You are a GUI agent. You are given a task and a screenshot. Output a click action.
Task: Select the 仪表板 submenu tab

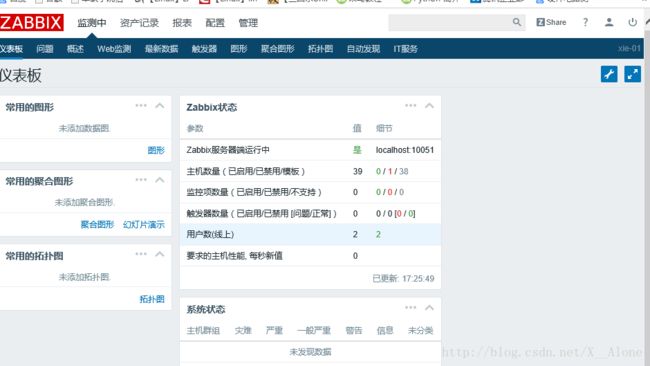[x=11, y=49]
